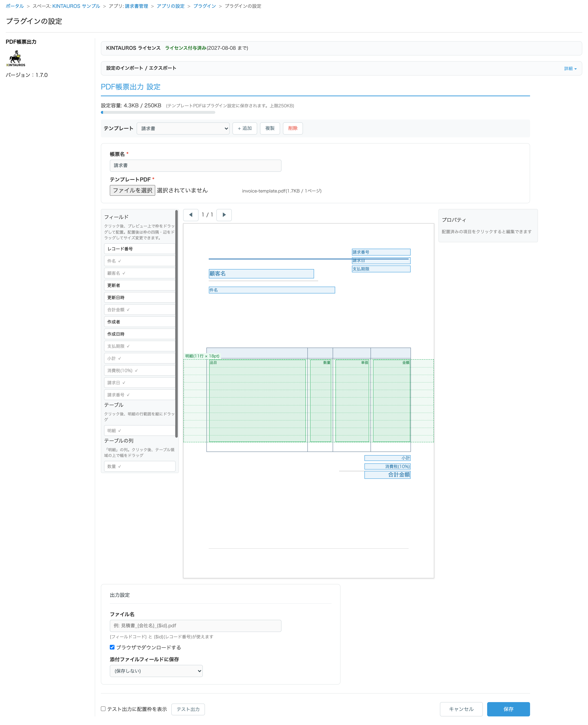Open KINTAUROS サンプル space breadcrumb
Image resolution: width=588 pixels, height=725 pixels.
point(76,6)
